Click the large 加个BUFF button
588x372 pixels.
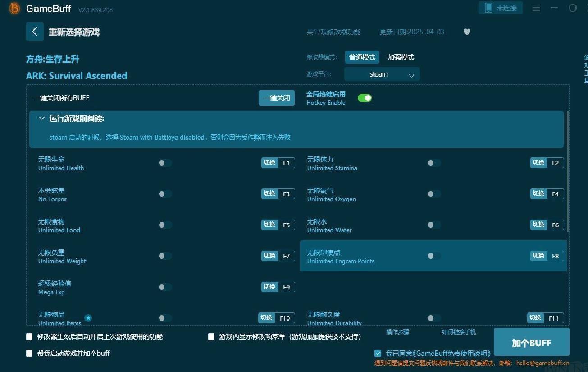[532, 343]
